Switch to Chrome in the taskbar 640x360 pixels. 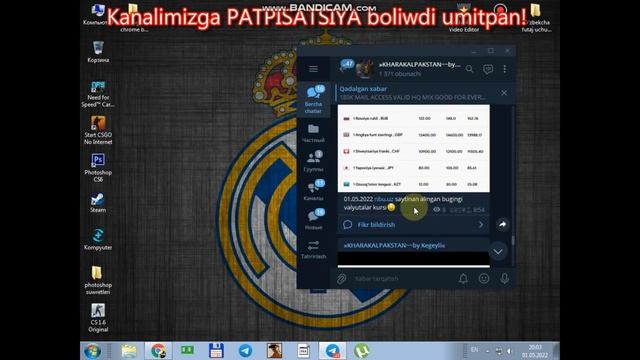tap(158, 351)
